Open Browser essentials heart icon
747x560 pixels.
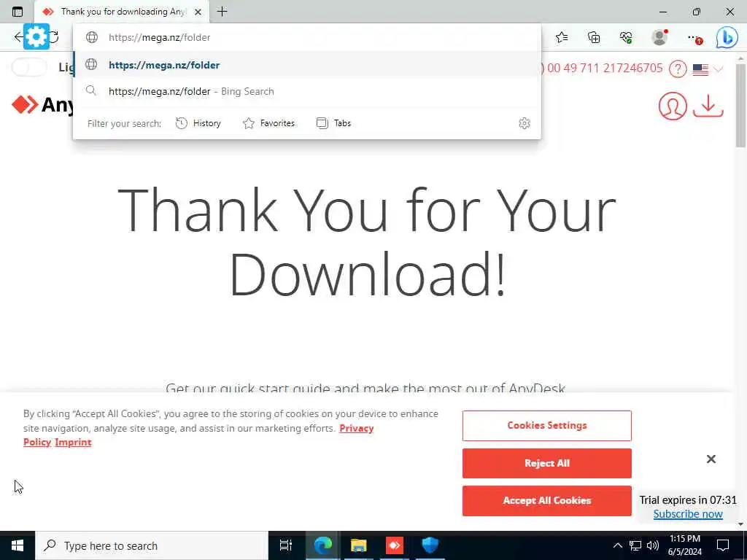pos(626,37)
